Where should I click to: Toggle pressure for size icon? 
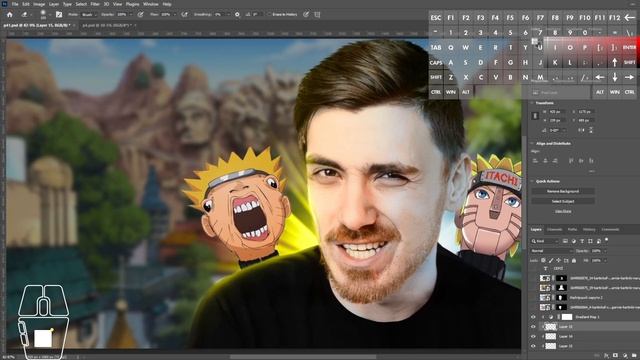[306, 14]
